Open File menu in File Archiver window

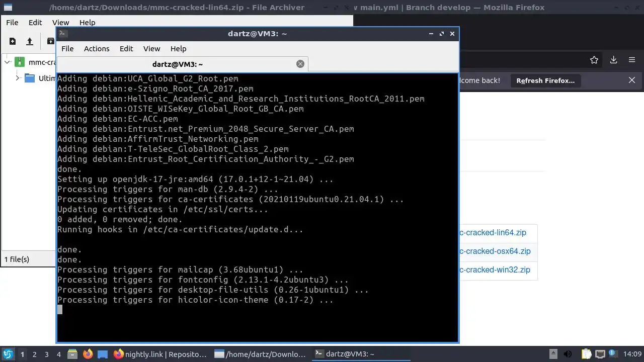tap(12, 23)
